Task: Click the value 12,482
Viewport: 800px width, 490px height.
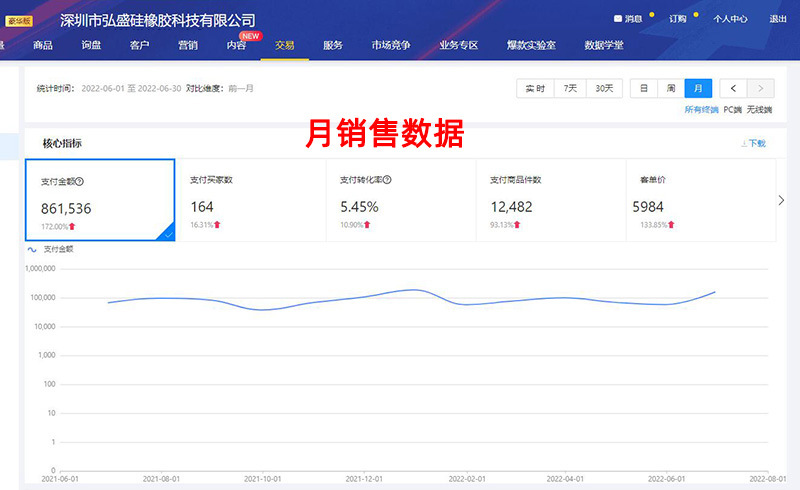Action: [511, 207]
